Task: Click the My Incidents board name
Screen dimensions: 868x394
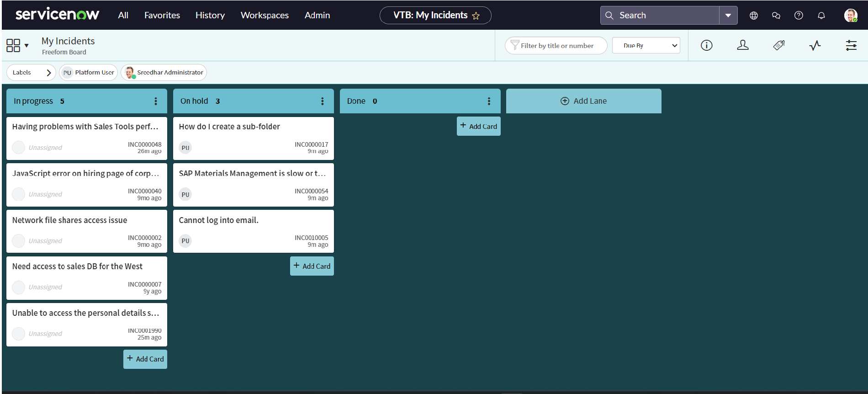Action: click(68, 41)
